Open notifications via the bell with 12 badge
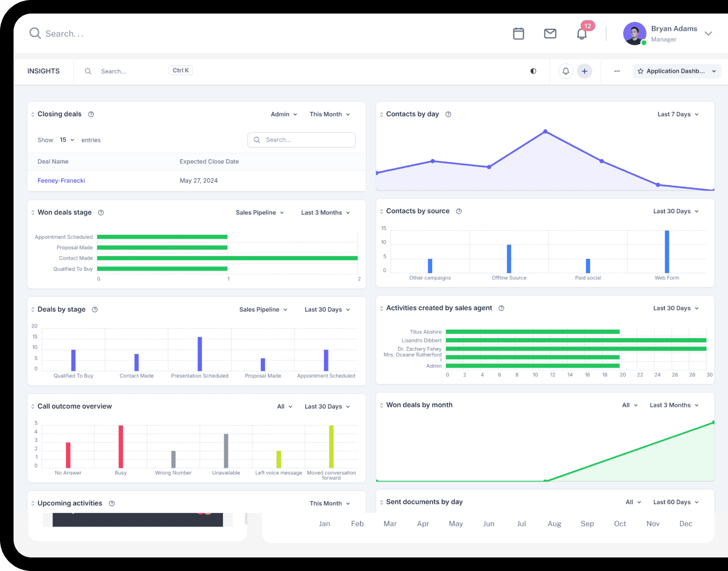The width and height of the screenshot is (728, 571). (582, 33)
